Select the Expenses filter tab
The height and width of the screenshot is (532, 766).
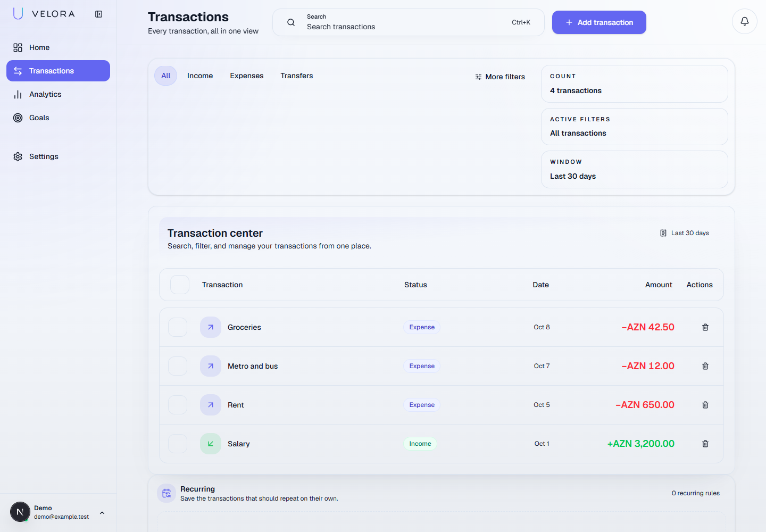coord(247,76)
